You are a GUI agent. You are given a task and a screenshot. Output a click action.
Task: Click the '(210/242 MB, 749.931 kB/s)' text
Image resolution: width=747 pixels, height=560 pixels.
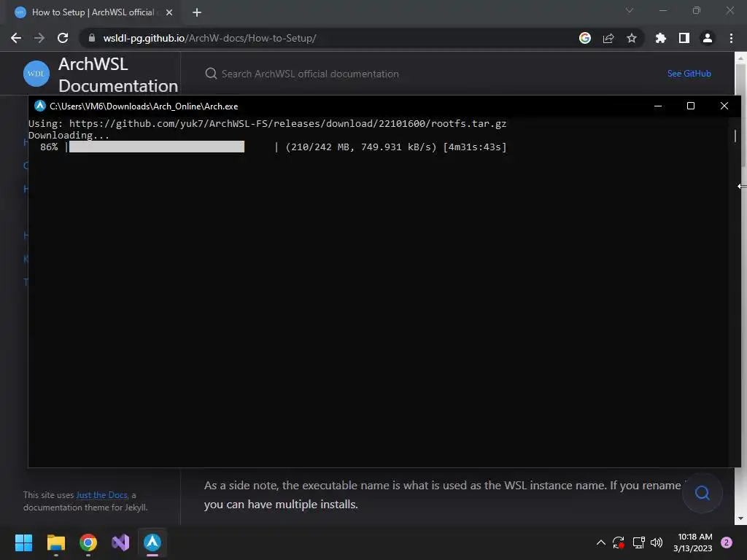[x=360, y=147]
